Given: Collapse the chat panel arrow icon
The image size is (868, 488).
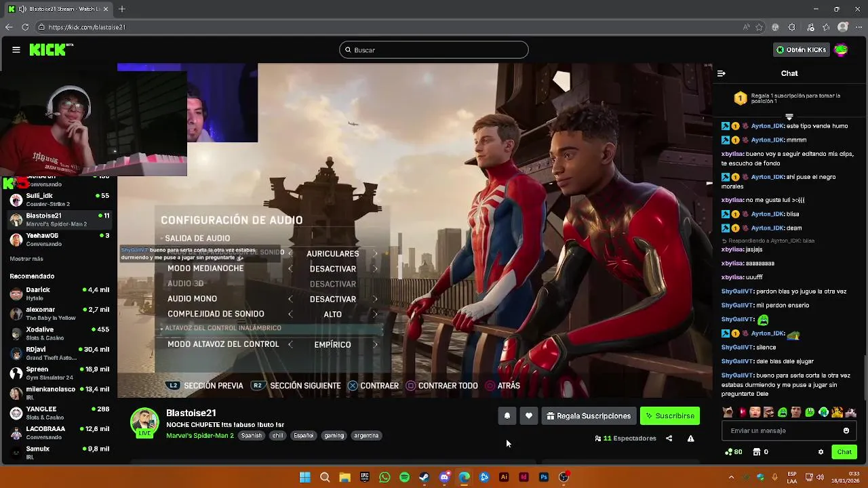Looking at the screenshot, I should pos(722,73).
